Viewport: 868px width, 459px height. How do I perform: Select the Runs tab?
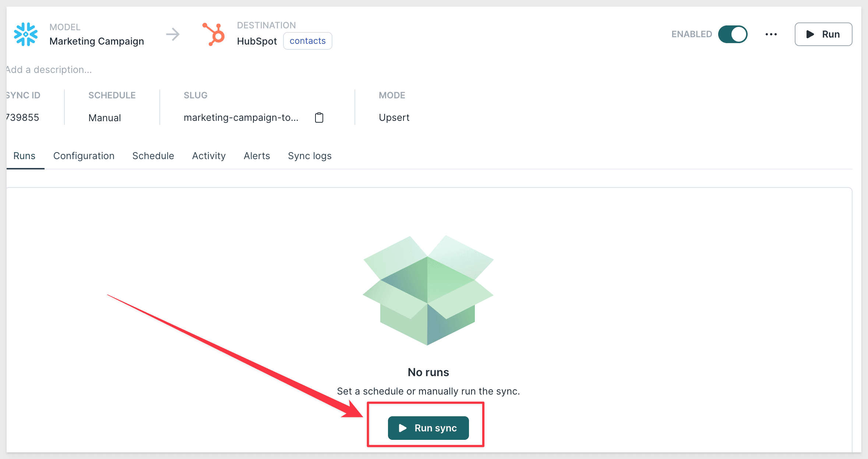tap(24, 156)
